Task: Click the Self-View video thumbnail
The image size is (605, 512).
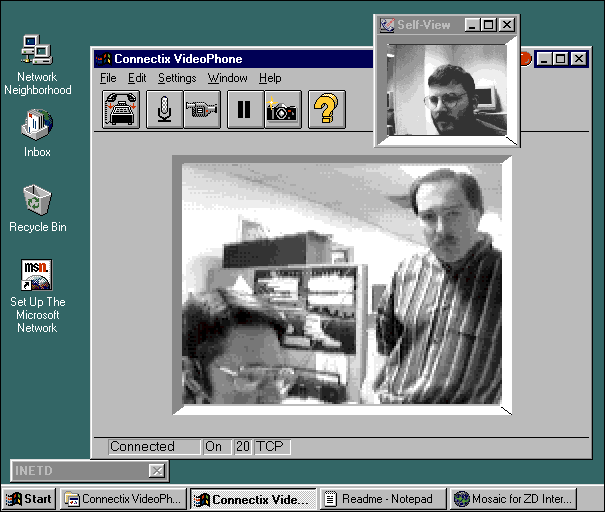Action: (447, 91)
